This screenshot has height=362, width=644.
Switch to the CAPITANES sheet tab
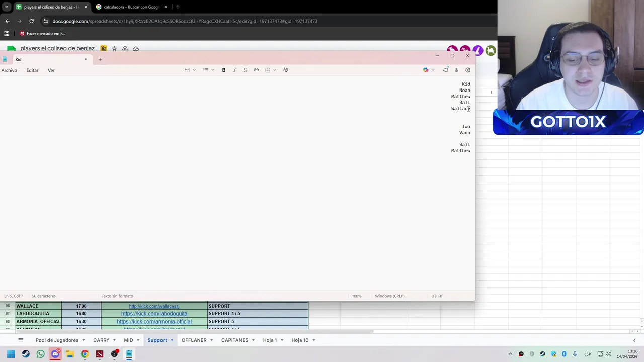234,340
